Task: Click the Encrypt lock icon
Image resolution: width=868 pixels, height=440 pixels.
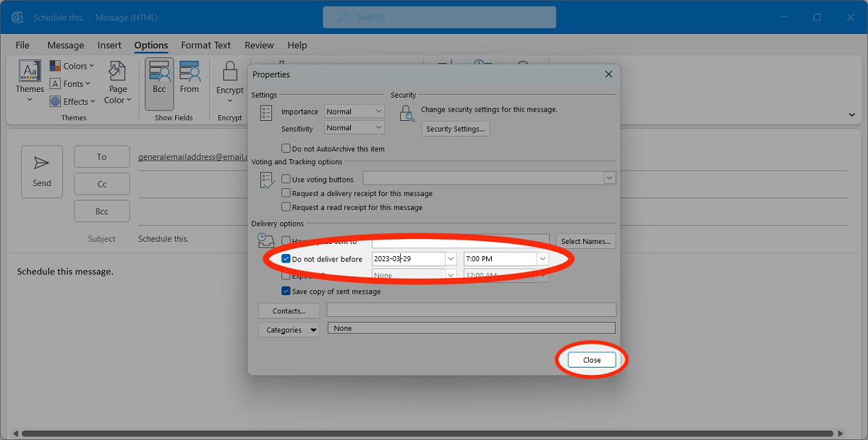Action: (230, 72)
